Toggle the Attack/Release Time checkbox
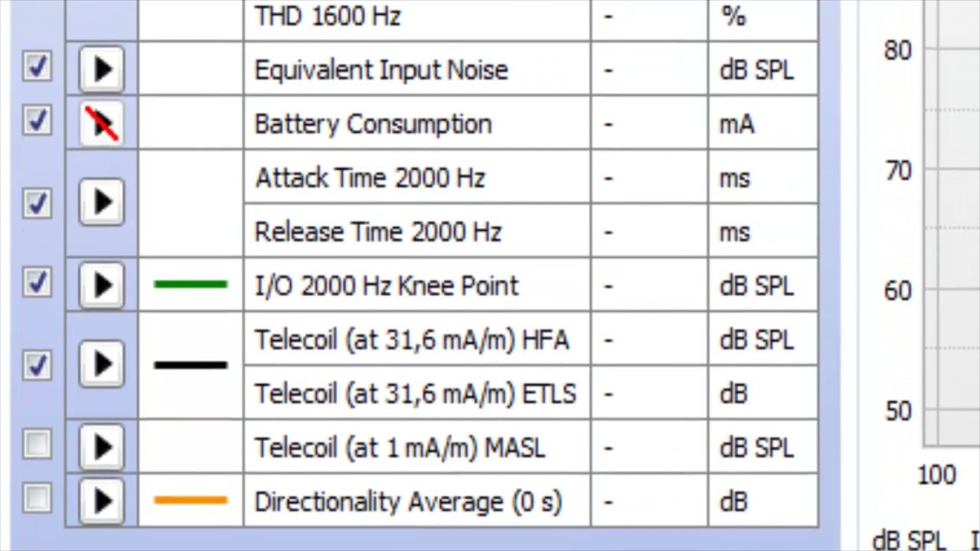 click(37, 203)
